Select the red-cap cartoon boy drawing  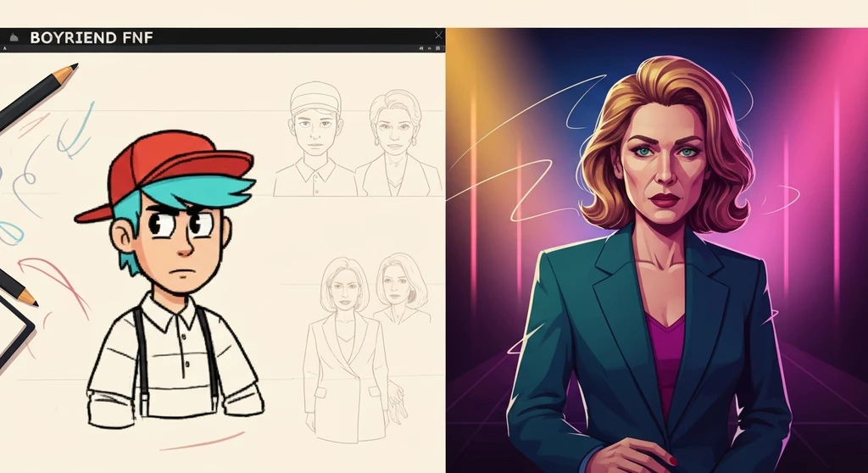[170, 280]
